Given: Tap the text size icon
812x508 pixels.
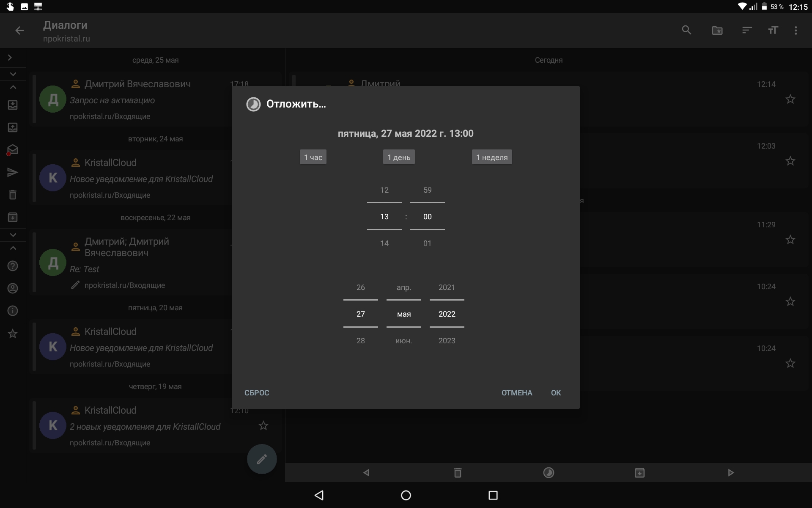Looking at the screenshot, I should coord(773,30).
